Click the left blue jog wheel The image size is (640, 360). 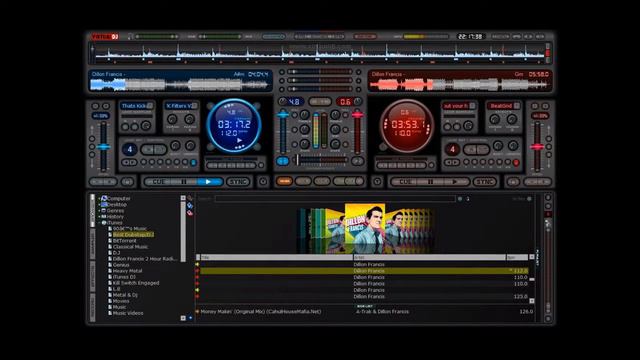pos(234,125)
